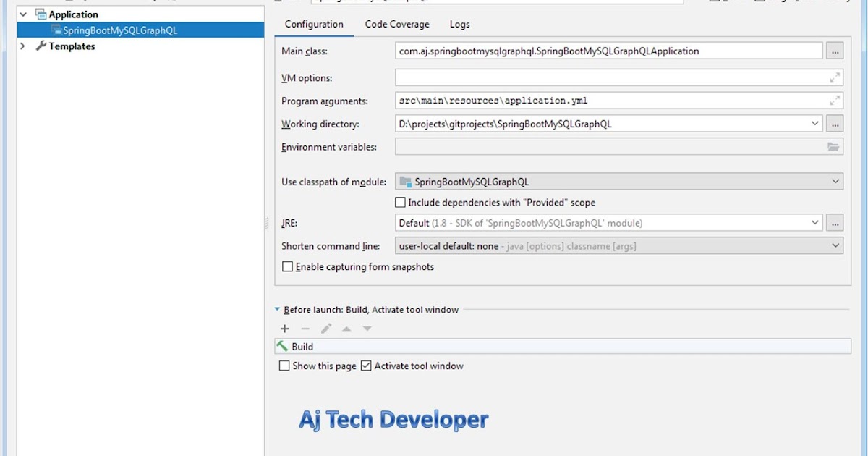The height and width of the screenshot is (456, 868).
Task: Click the Templates wrench icon
Action: pos(41,46)
